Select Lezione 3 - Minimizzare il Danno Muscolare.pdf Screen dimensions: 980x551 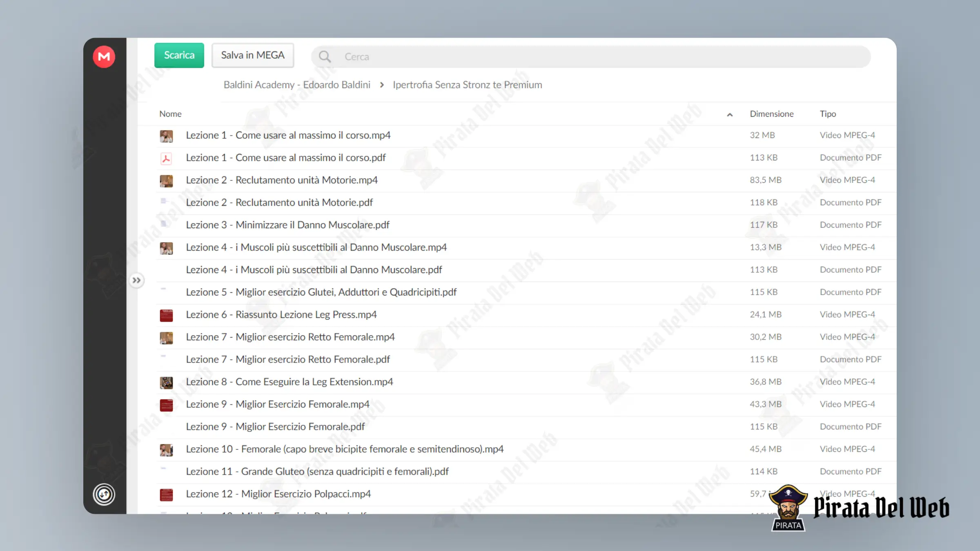tap(287, 225)
